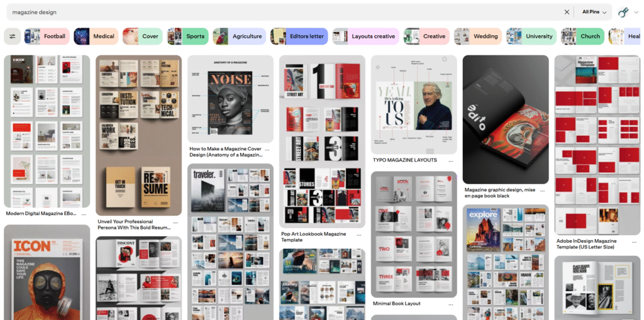This screenshot has width=644, height=320.
Task: Show options for Magazine graphic design pin
Action: [x=543, y=190]
